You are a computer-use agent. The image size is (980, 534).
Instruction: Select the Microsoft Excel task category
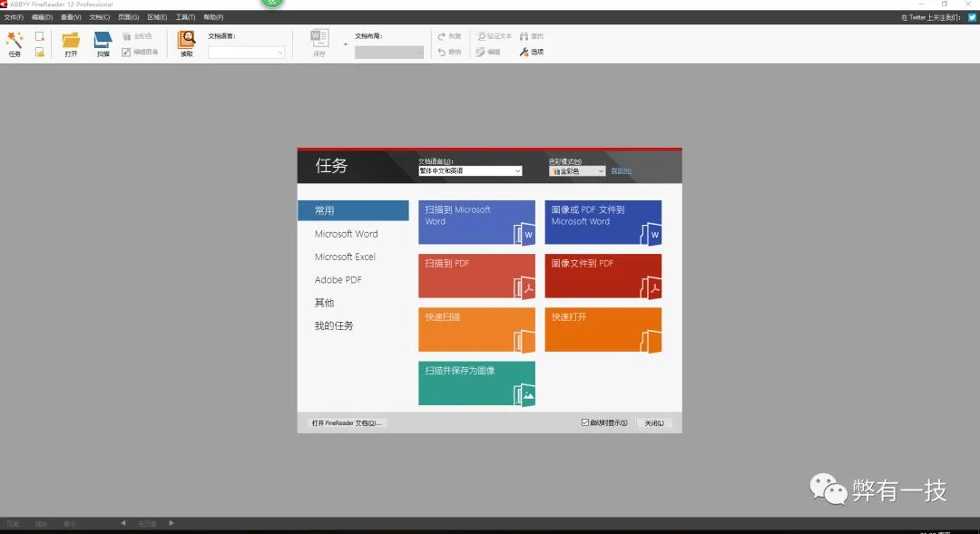345,257
